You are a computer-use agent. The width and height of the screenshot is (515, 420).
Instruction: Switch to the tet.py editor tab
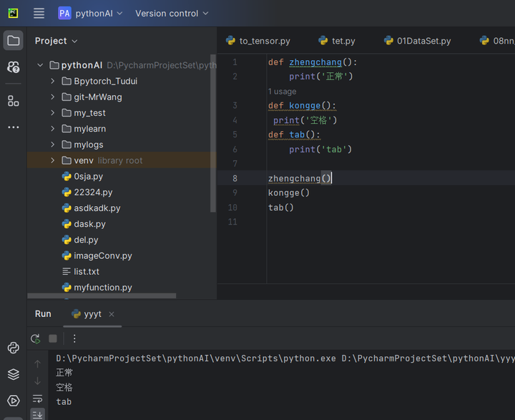point(337,41)
